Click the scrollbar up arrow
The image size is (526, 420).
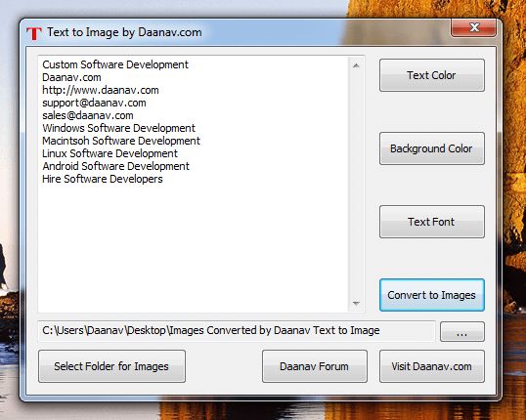coord(356,65)
